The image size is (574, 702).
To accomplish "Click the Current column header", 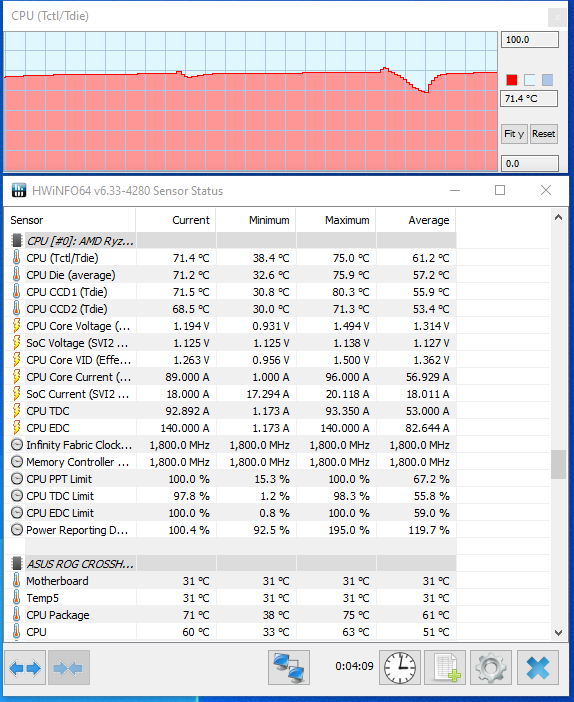I will tap(176, 220).
